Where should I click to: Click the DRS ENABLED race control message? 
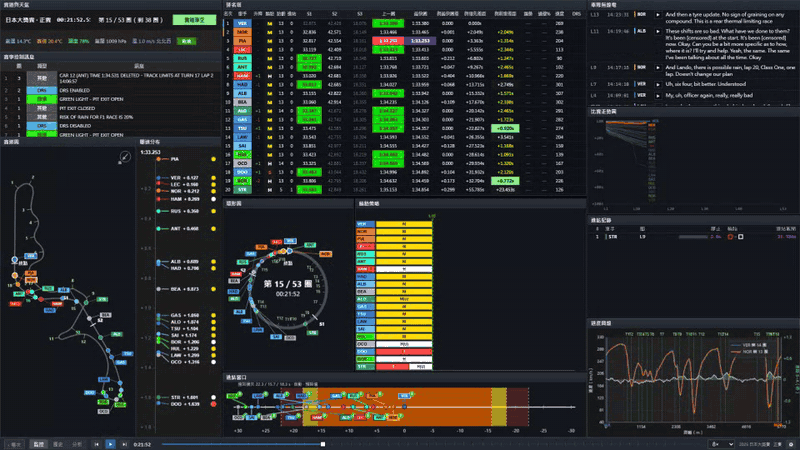pyautogui.click(x=74, y=90)
